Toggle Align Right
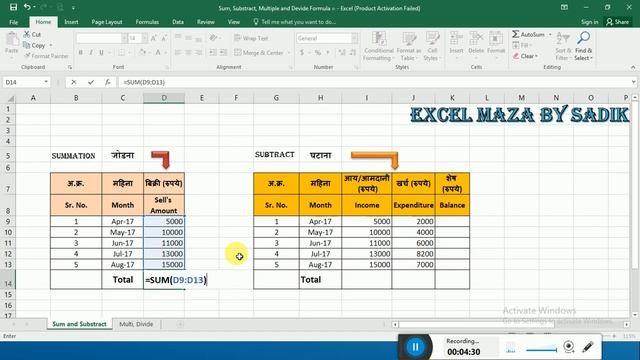 [x=198, y=52]
